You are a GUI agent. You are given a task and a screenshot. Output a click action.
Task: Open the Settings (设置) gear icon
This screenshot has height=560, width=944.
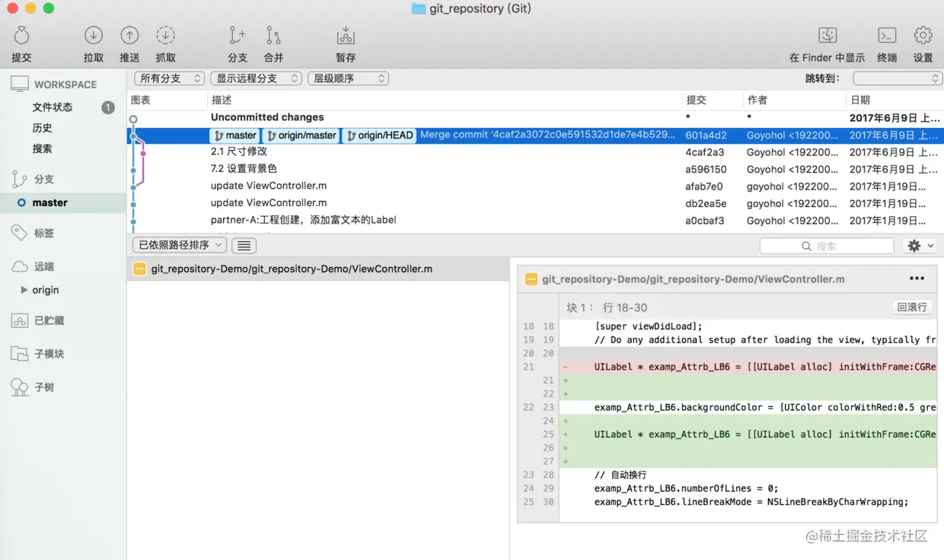coord(923,35)
